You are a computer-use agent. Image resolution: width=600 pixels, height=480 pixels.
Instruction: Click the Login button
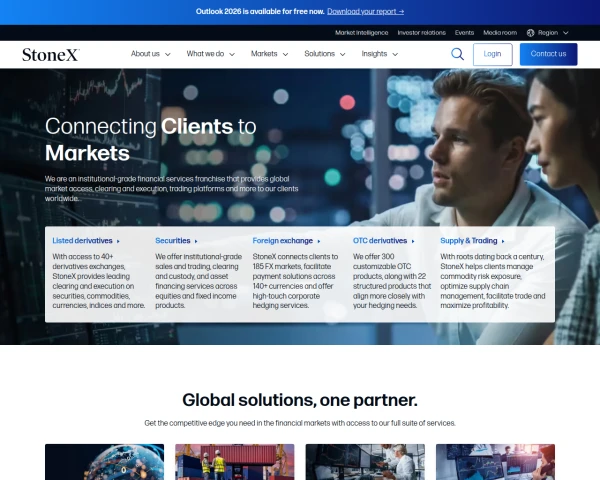[x=492, y=54]
